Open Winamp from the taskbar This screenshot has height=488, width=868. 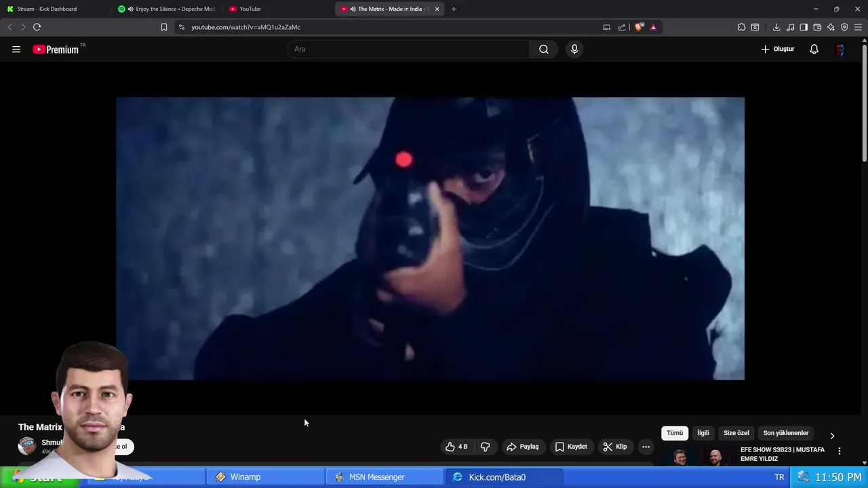[266, 477]
